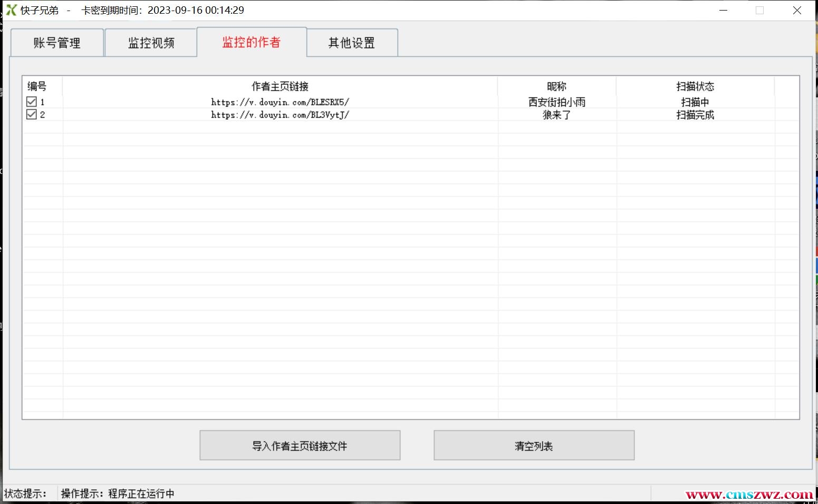Viewport: 818px width, 504px height.
Task: Select the BL3VytJ douyin link cell
Action: point(280,115)
